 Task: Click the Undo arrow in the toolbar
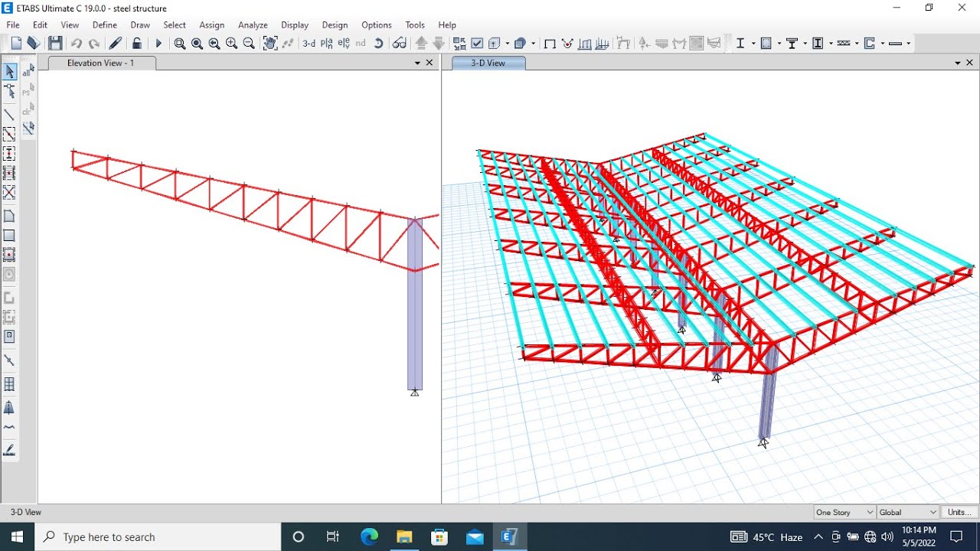pos(77,44)
